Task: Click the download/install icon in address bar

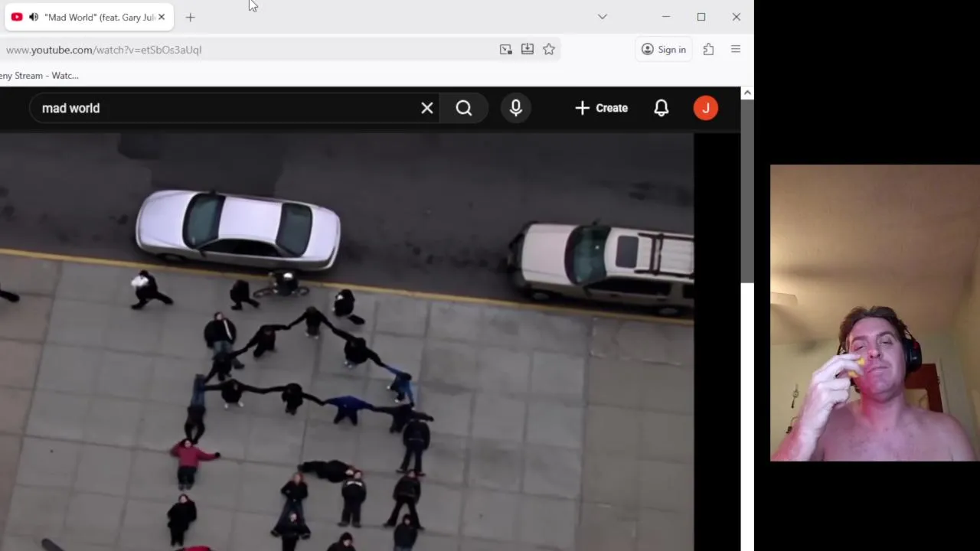Action: click(x=528, y=50)
